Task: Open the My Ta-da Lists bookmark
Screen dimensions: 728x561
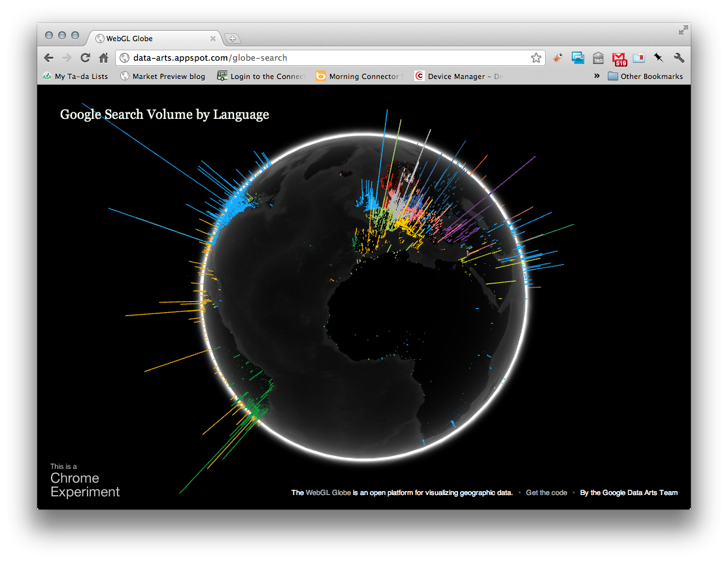Action: [x=76, y=76]
